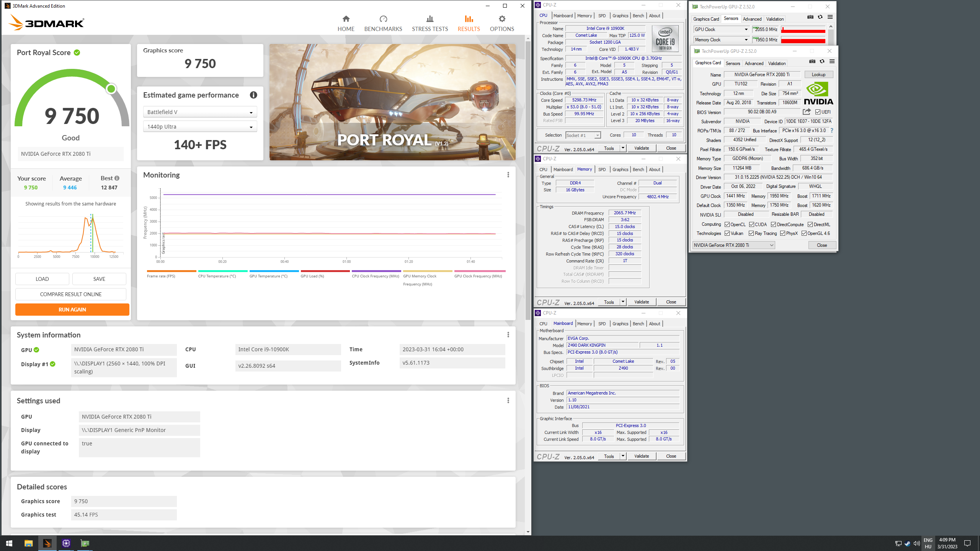Viewport: 980px width, 551px height.
Task: Click COMPARE RESULT ONLINE button
Action: tap(71, 294)
